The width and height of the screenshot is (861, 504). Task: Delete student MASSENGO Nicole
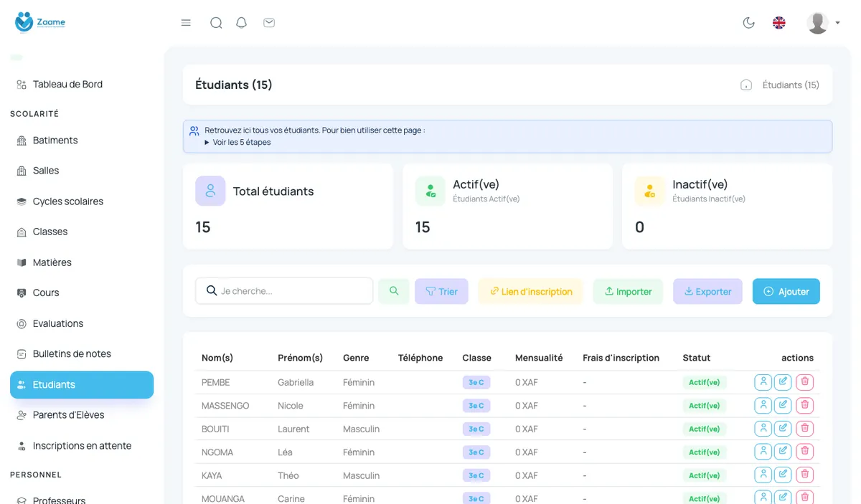pyautogui.click(x=805, y=406)
